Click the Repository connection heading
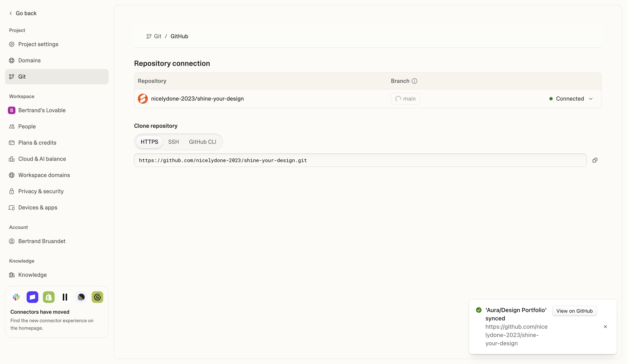Screen dimensions: 627x364 coord(172,63)
